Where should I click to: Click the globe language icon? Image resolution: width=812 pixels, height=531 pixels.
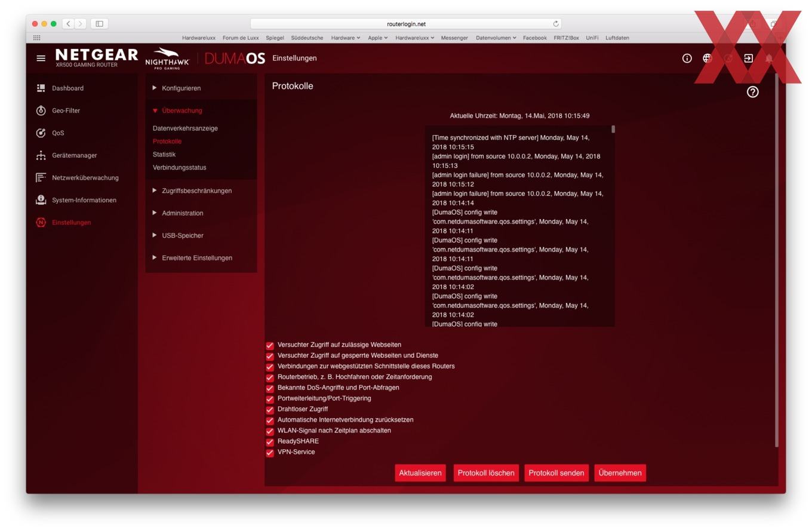tap(708, 58)
